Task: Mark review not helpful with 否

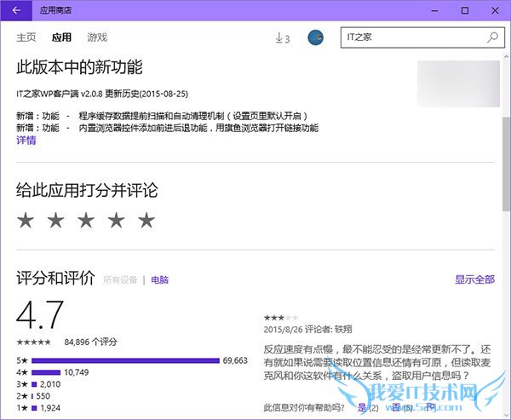Action: pos(396,407)
